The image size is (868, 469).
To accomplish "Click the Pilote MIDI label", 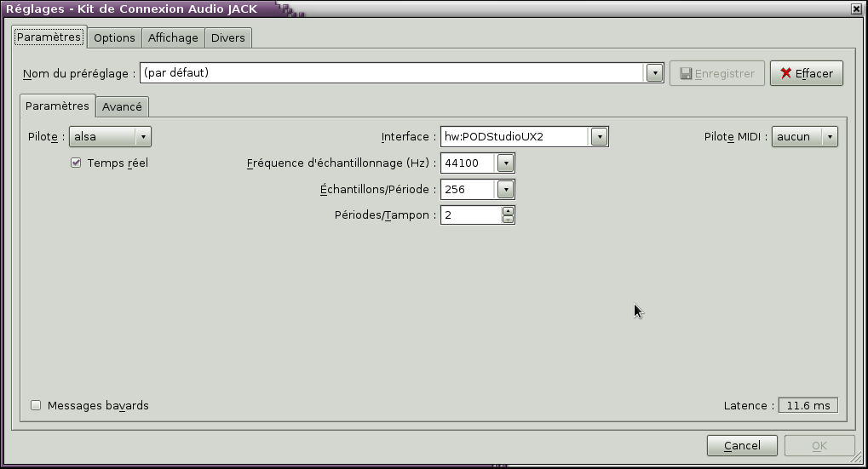I will point(736,136).
